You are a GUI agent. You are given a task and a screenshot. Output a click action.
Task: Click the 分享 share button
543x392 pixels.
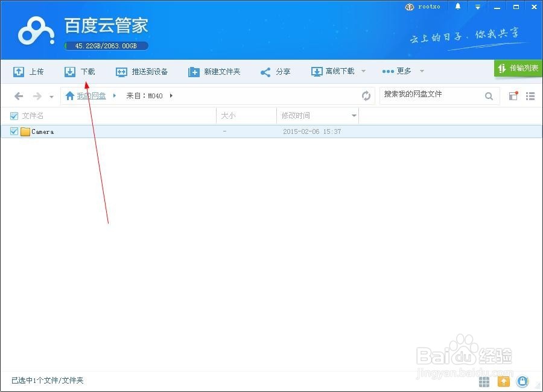coord(275,72)
